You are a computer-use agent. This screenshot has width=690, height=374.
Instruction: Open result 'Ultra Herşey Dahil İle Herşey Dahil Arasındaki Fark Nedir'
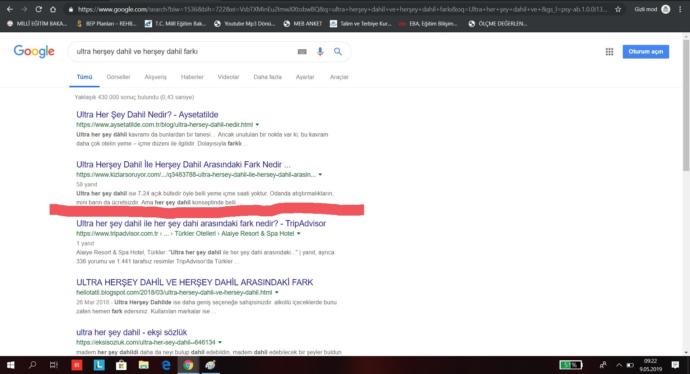(183, 165)
